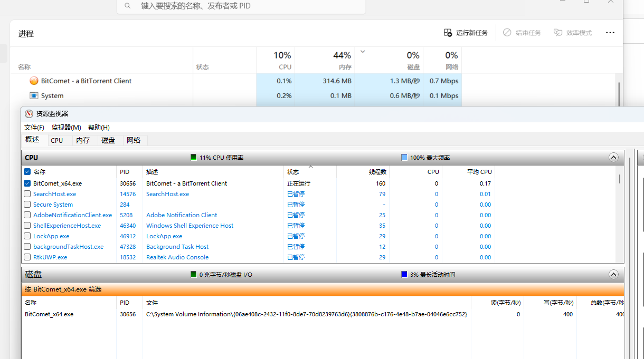Click the End task icon
The image size is (644, 359).
507,33
